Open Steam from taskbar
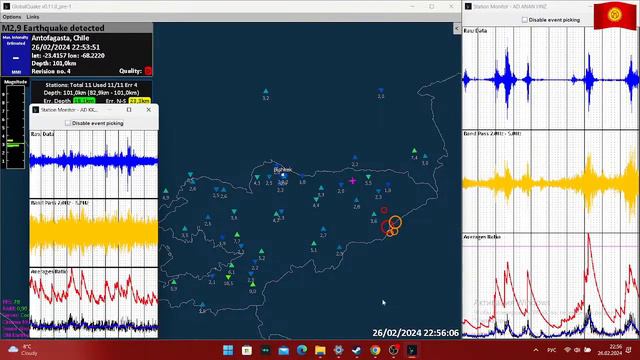 click(x=357, y=350)
